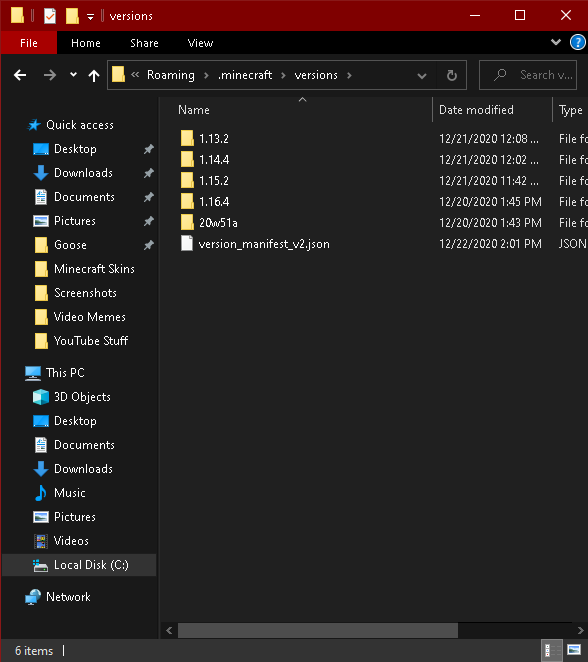
Task: Open the pinned Downloads under Quick access
Action: [83, 173]
